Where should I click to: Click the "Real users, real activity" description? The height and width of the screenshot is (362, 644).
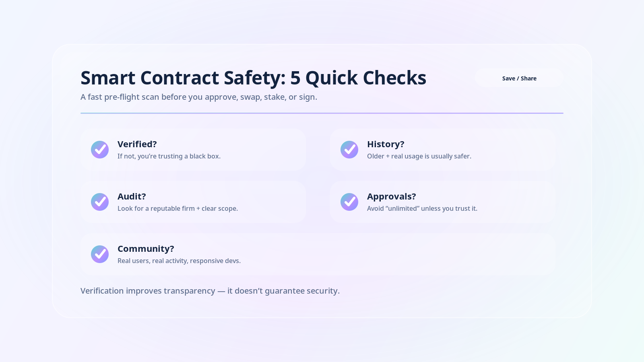(179, 261)
